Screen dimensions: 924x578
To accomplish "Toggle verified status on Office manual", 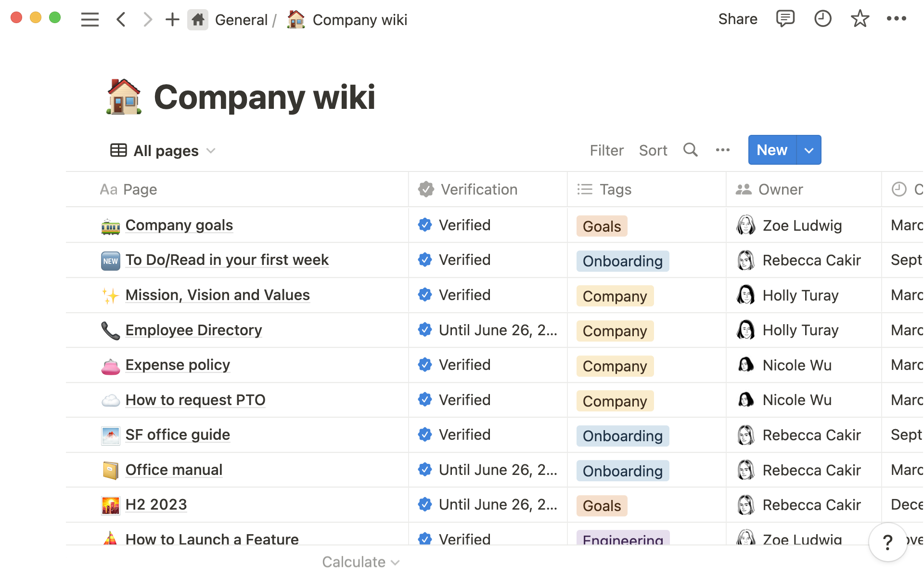I will [424, 470].
